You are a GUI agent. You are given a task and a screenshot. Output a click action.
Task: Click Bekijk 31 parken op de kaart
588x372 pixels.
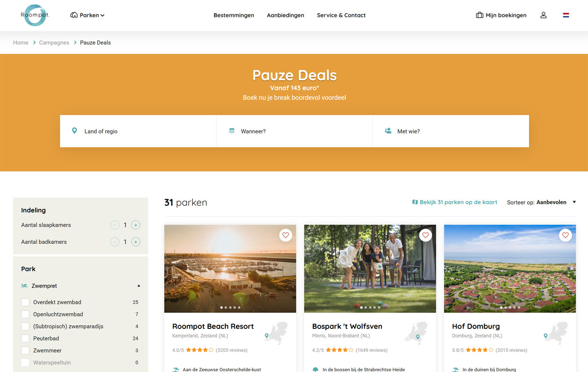click(454, 202)
